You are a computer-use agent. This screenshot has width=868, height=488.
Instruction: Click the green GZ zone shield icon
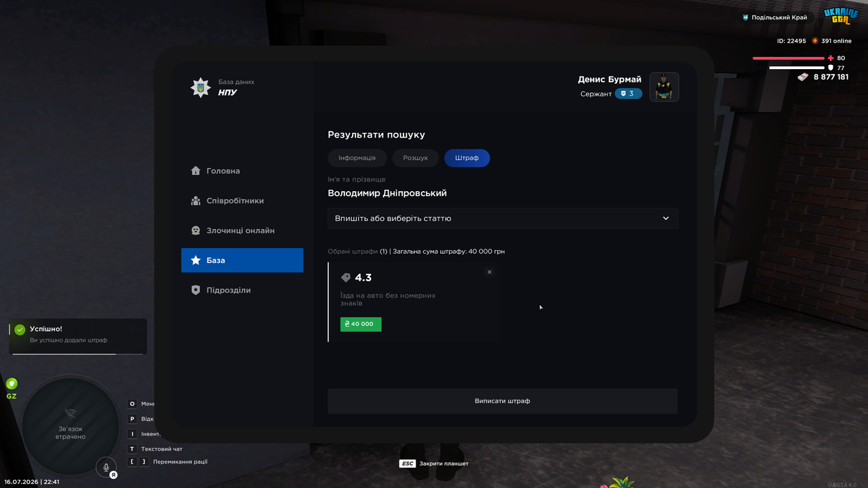tap(12, 384)
